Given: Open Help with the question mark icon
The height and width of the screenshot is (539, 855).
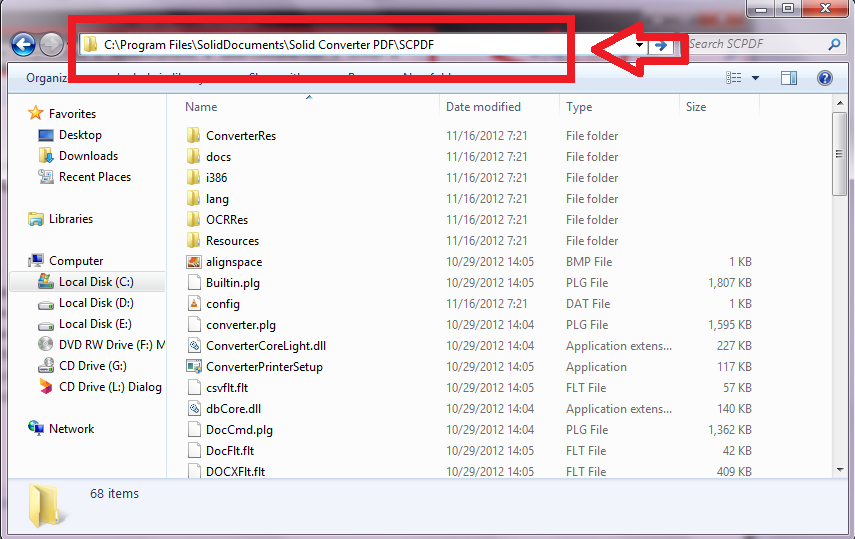Looking at the screenshot, I should click(x=824, y=78).
